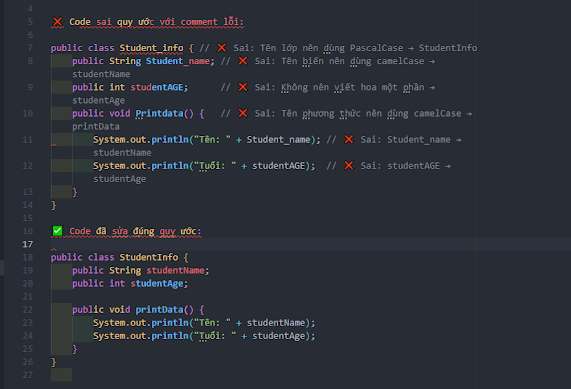Click the printData method name on line 22

pyautogui.click(x=160, y=310)
